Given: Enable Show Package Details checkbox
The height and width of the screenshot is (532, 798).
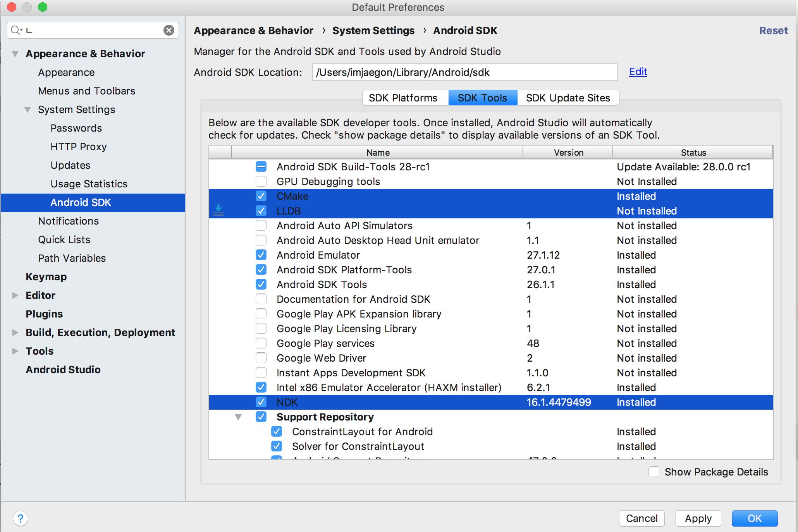Looking at the screenshot, I should [654, 472].
